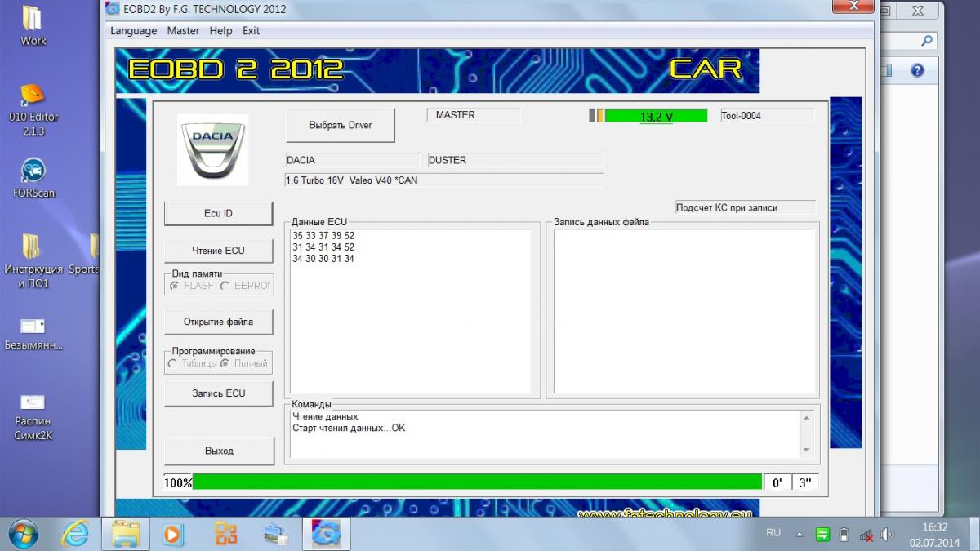Click the Exit menu item

pos(251,30)
